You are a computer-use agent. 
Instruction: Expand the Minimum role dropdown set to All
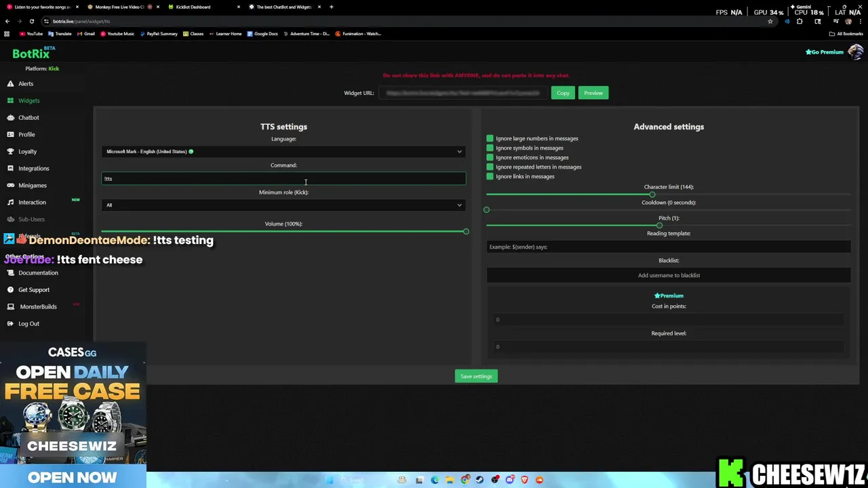click(x=283, y=205)
